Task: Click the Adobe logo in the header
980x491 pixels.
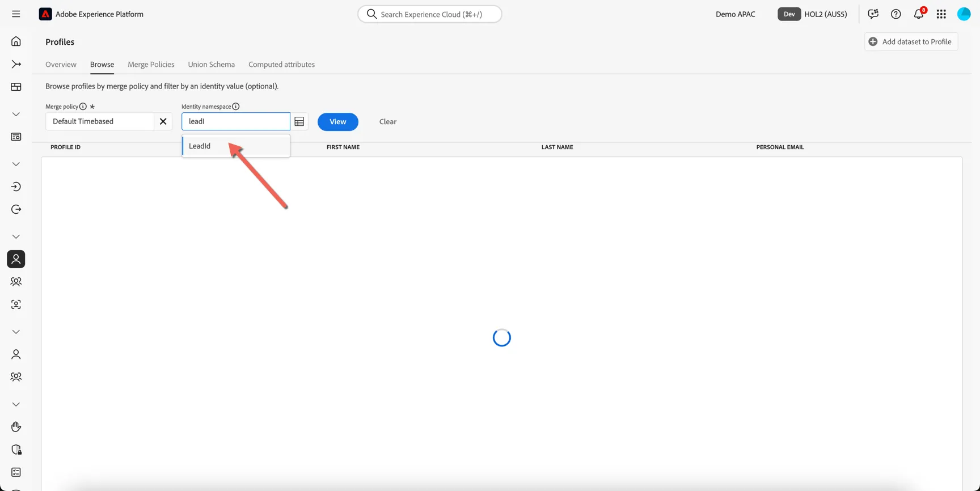Action: point(45,14)
